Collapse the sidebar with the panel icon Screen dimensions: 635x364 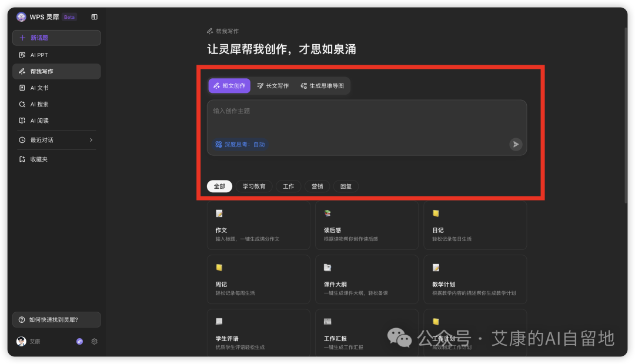tap(94, 16)
